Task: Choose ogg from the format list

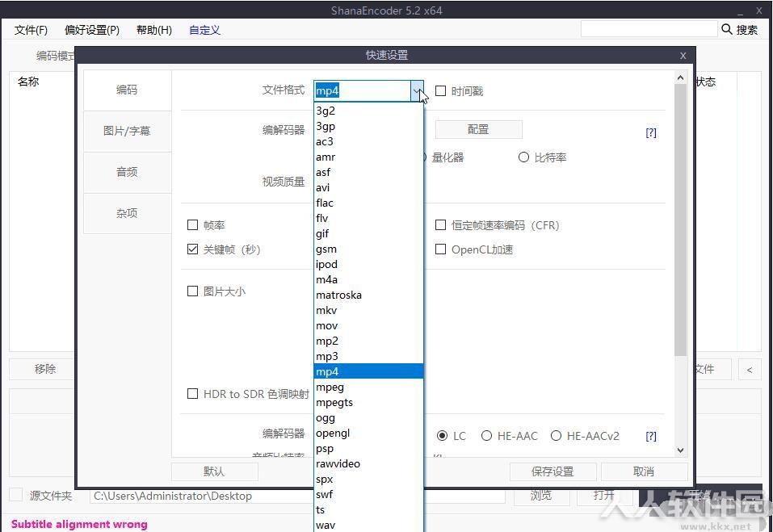Action: 369,417
